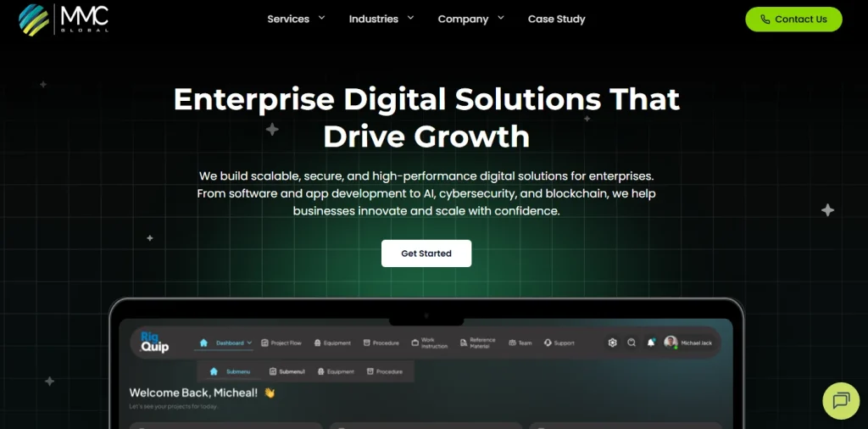Viewport: 868px width, 429px height.
Task: Click the RigQuip logo in mockup
Action: coord(154,342)
